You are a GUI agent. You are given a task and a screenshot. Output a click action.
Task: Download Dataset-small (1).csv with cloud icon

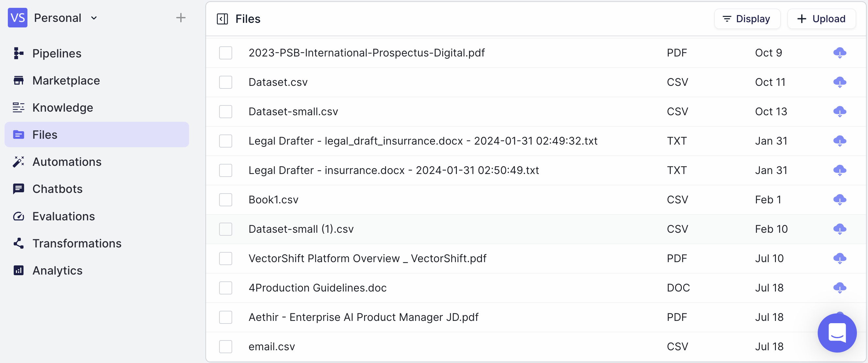point(839,229)
